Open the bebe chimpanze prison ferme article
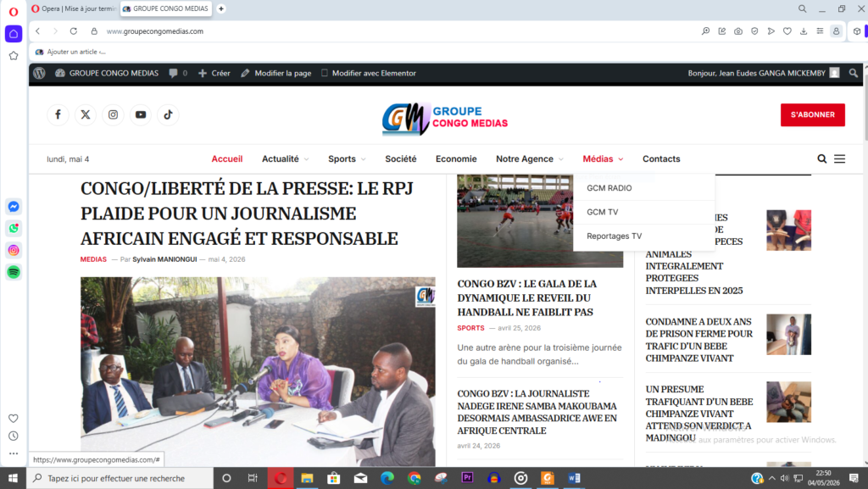 point(699,340)
